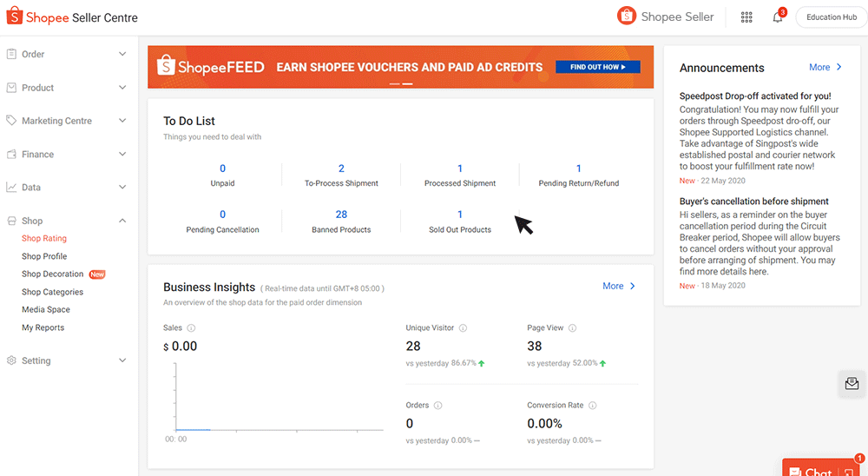Viewport: 868px width, 476px height.
Task: Open Shop Rating in sidebar
Action: tap(44, 238)
